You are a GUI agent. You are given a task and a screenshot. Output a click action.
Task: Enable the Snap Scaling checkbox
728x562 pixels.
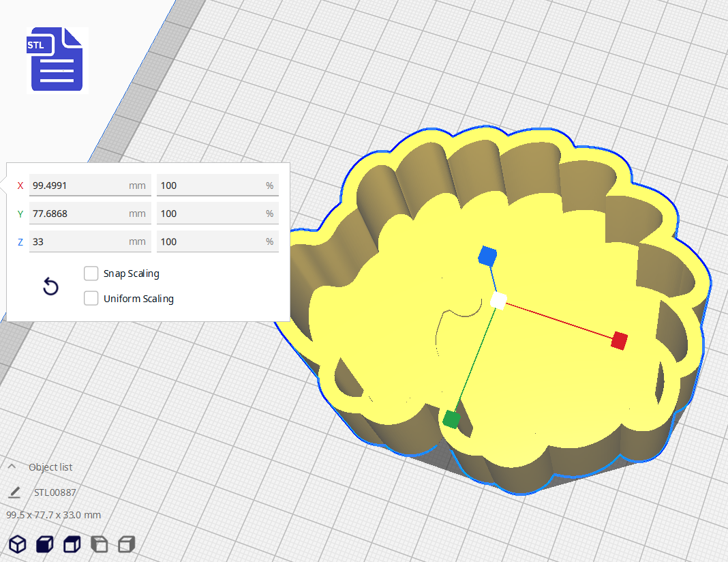click(91, 273)
